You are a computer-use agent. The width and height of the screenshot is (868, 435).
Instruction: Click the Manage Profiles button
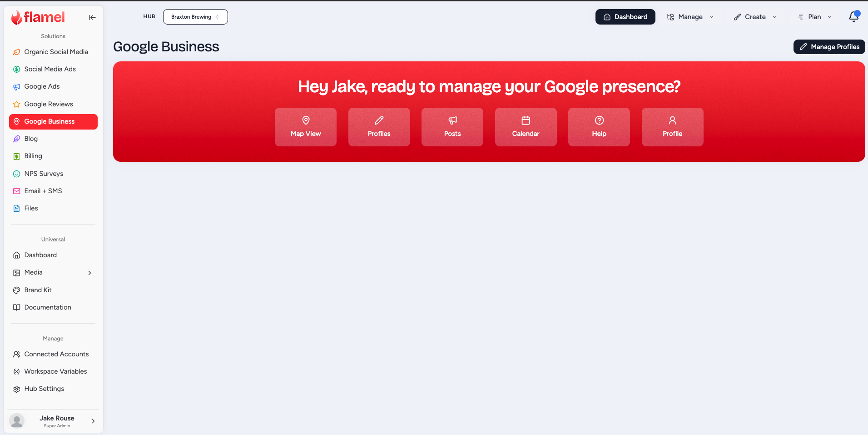[829, 47]
